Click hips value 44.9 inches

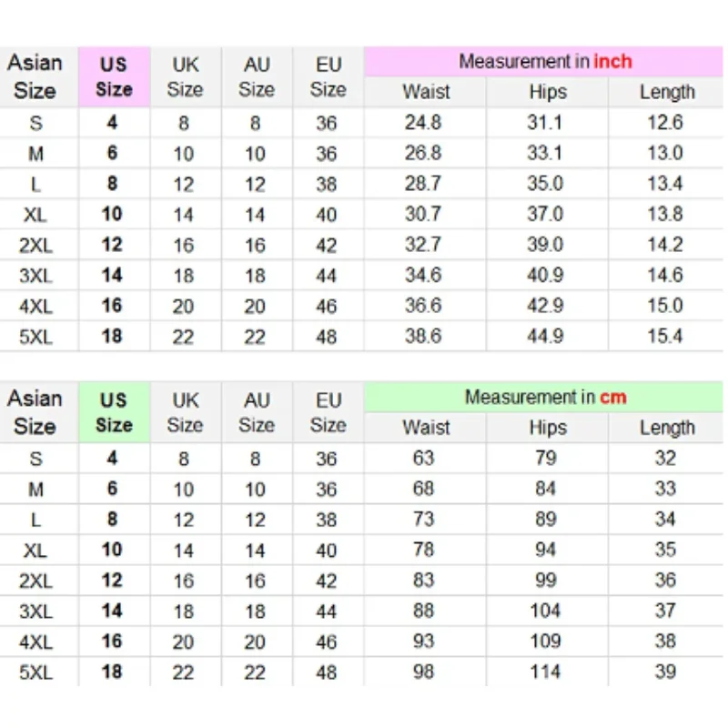coord(545,337)
